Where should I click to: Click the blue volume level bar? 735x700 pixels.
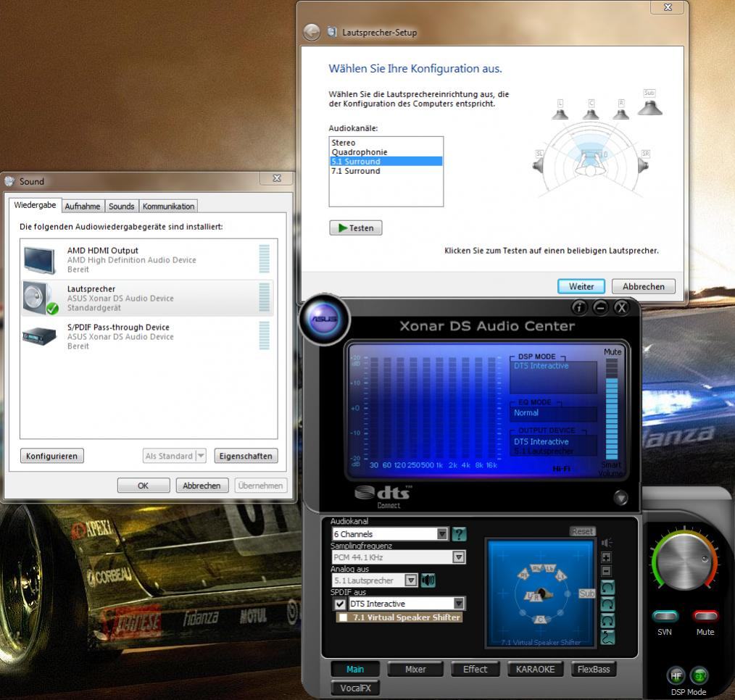click(x=612, y=417)
